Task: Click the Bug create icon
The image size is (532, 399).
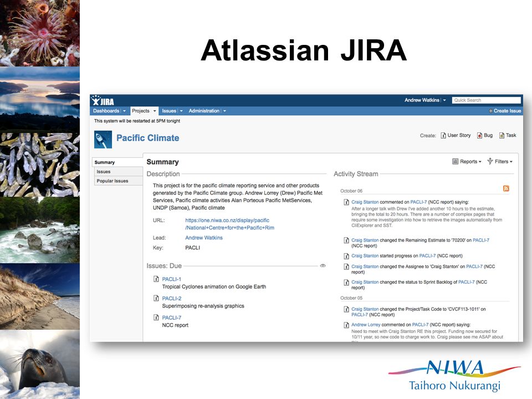Action: pos(479,135)
